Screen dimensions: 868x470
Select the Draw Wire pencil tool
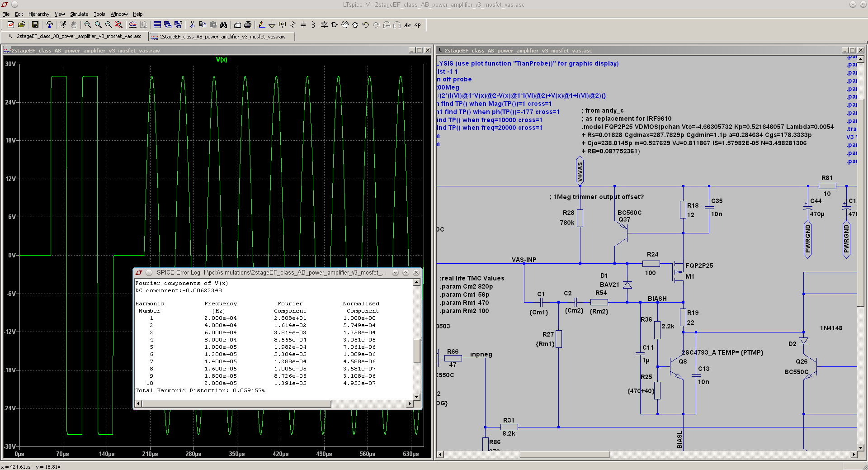[261, 25]
